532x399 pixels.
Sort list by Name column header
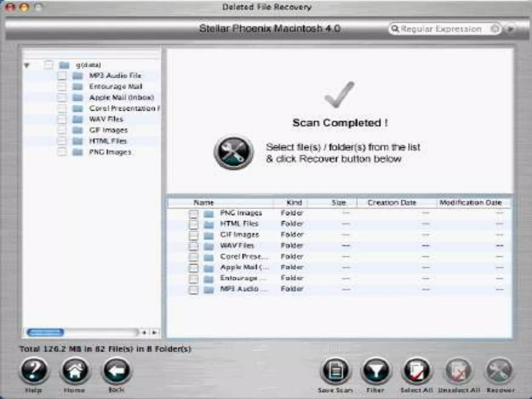click(x=203, y=203)
